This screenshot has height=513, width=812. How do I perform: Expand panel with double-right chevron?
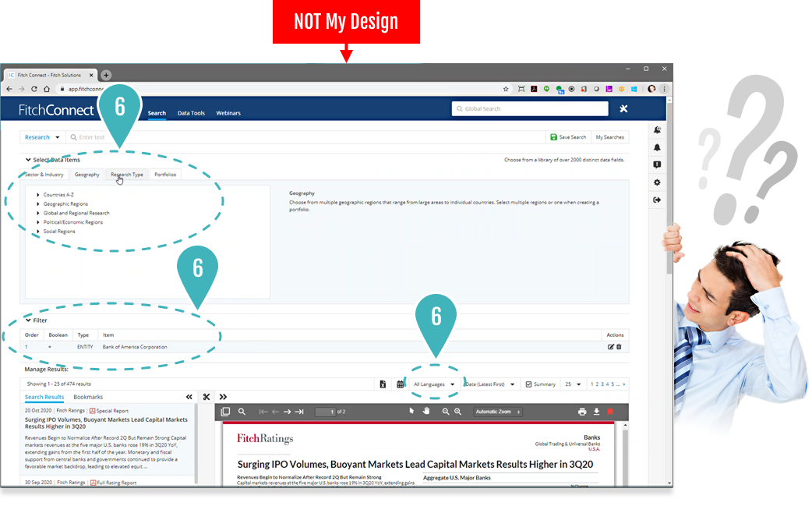click(223, 397)
